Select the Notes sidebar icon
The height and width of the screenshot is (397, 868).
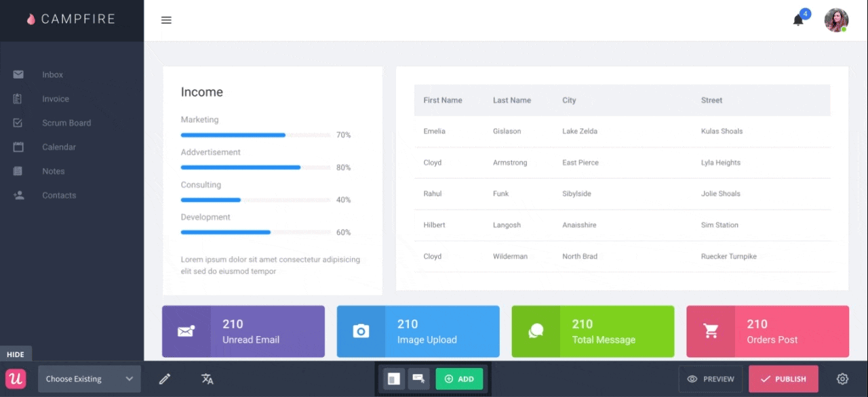(x=53, y=171)
